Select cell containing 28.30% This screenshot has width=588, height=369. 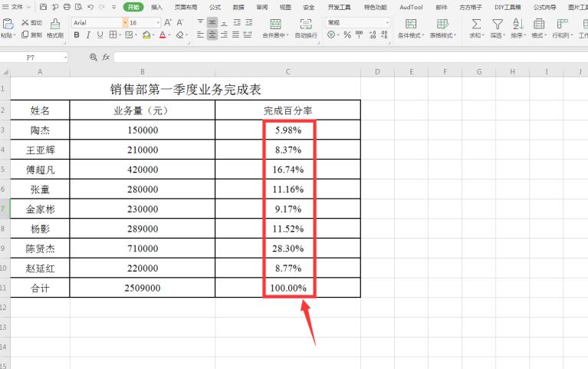[x=287, y=249]
